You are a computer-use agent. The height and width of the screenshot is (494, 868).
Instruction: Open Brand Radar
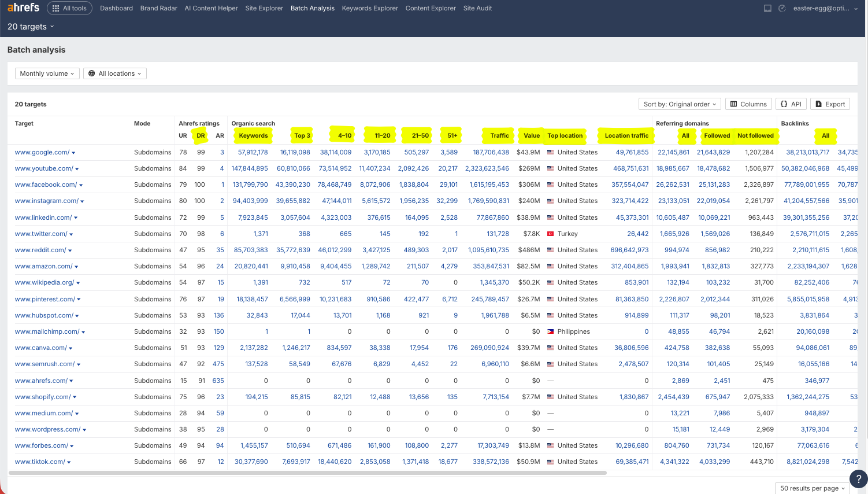pos(159,8)
